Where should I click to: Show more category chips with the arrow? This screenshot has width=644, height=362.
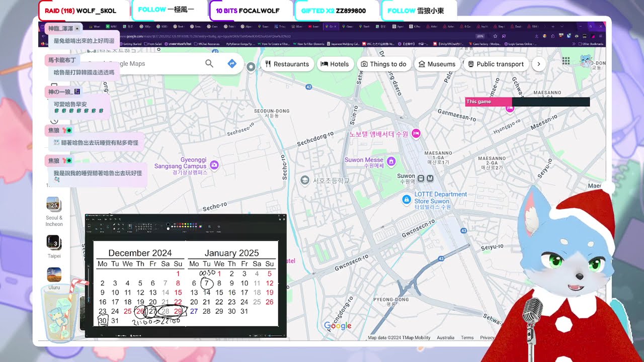(x=538, y=64)
